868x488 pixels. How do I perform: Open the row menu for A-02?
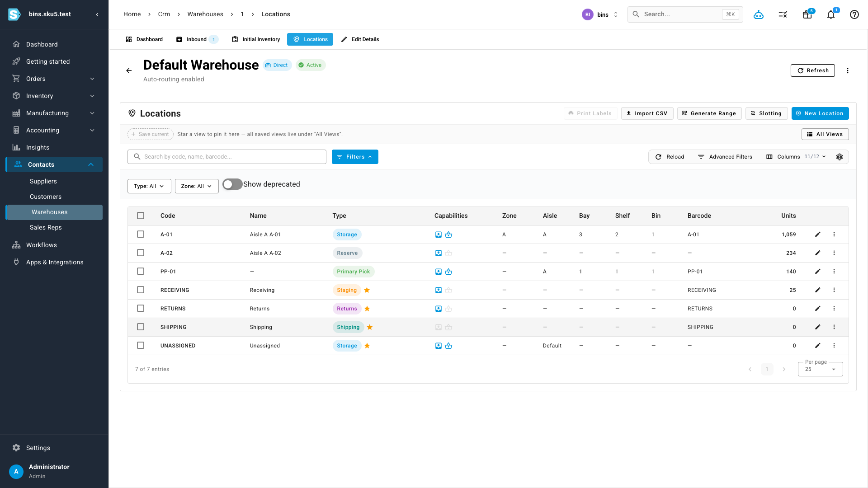coord(834,253)
